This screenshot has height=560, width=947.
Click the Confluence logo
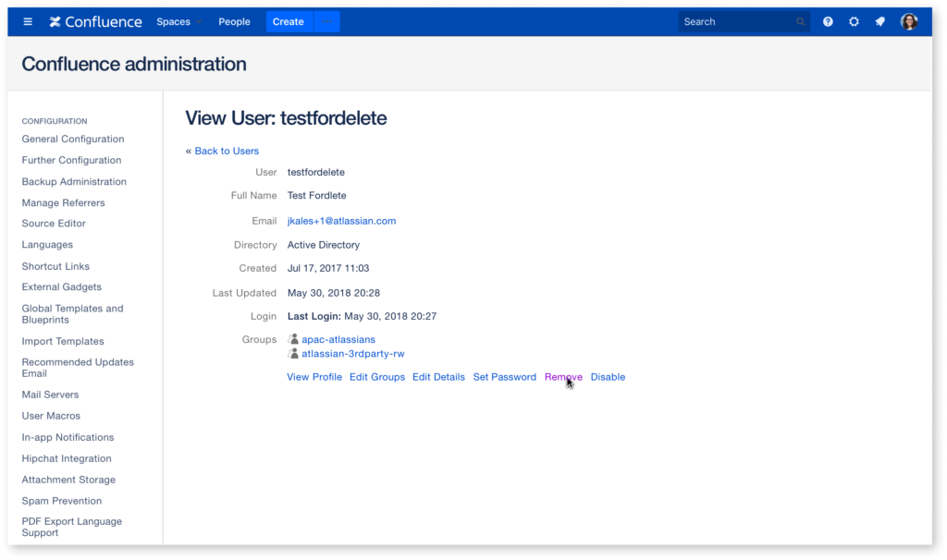pos(95,21)
